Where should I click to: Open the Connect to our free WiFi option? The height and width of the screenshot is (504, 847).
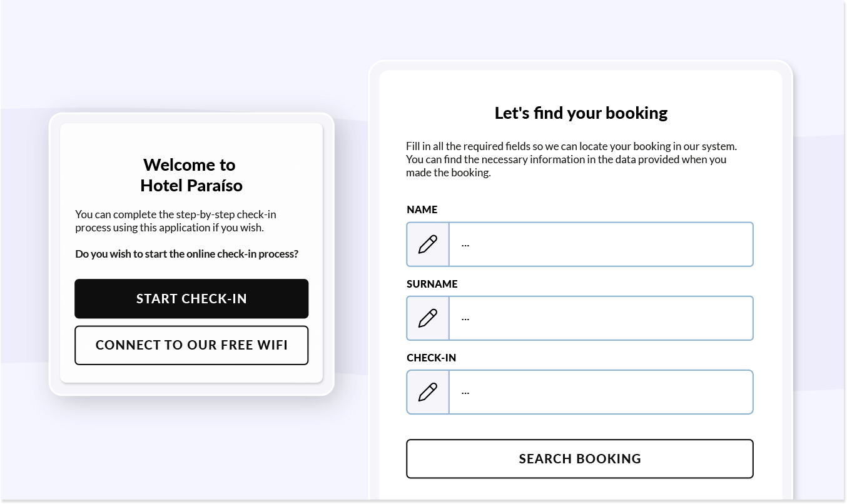coord(191,345)
